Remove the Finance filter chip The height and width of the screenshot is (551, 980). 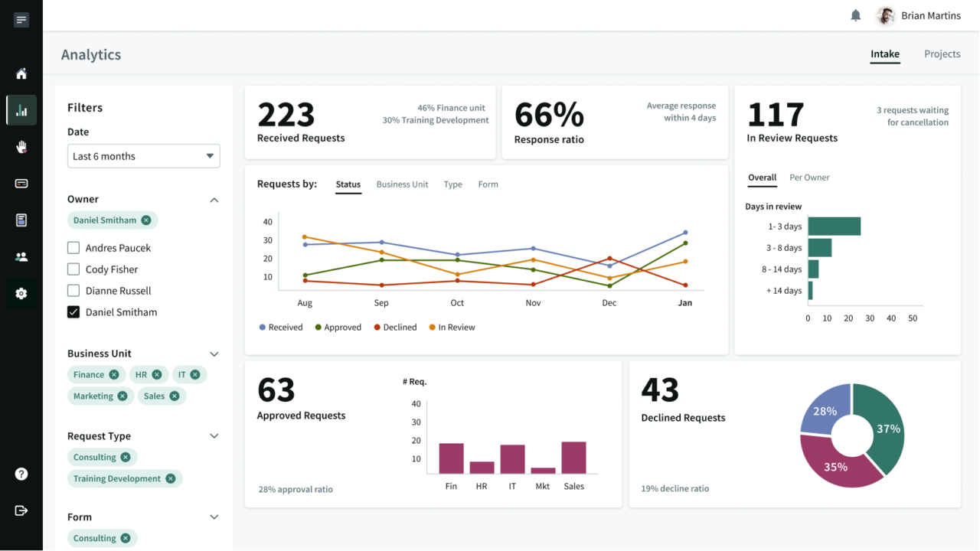tap(113, 375)
